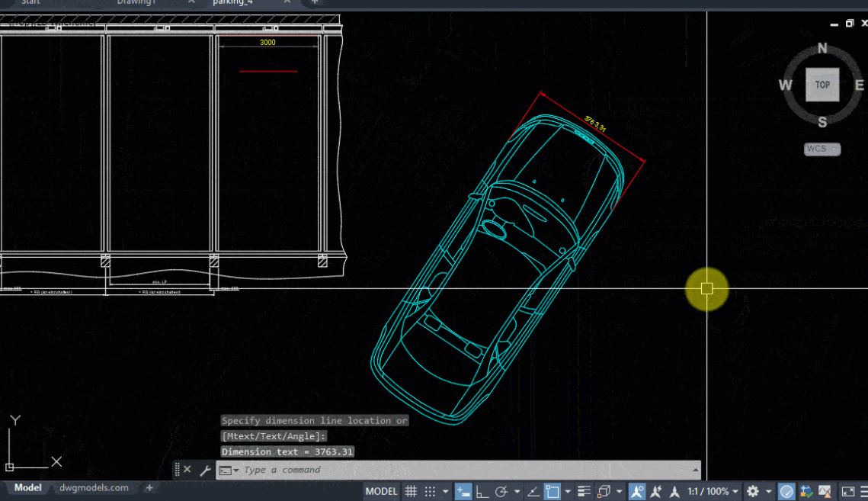Viewport: 868px width, 501px height.
Task: Select the Object Snap icon
Action: (552, 491)
